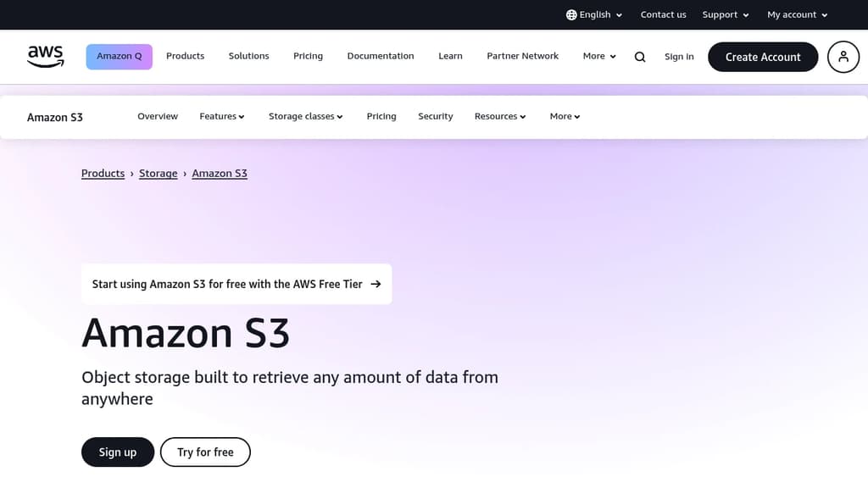Open the Solutions menu
The height and width of the screenshot is (488, 868).
(x=248, y=57)
